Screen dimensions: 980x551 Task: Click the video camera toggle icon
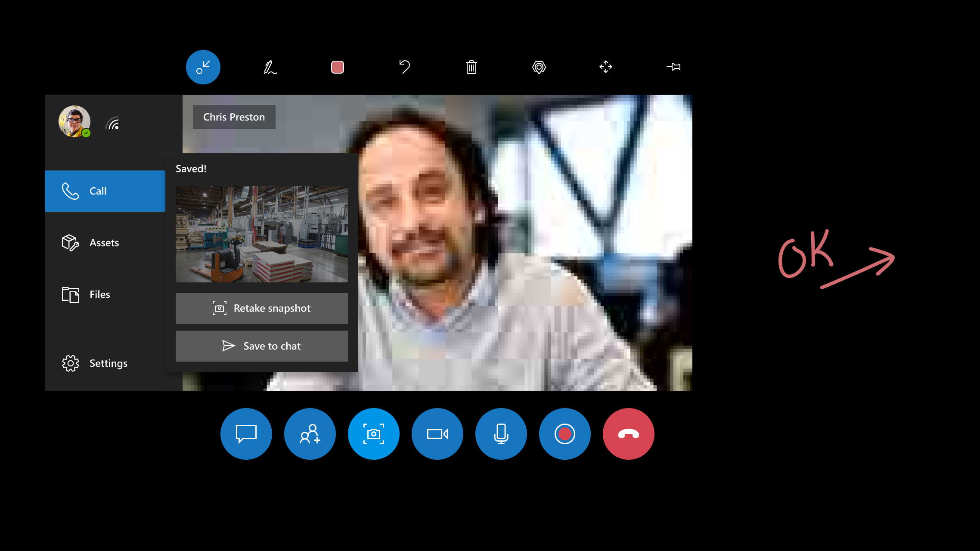click(437, 433)
